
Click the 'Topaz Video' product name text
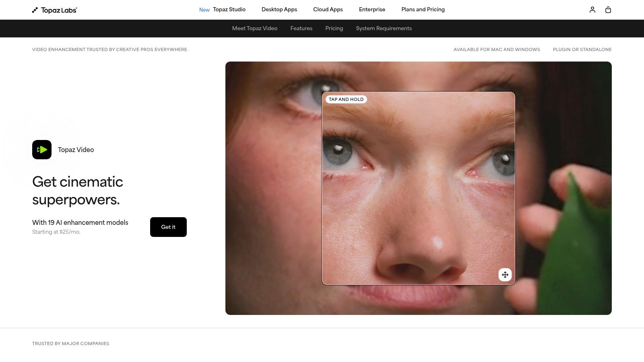[76, 150]
